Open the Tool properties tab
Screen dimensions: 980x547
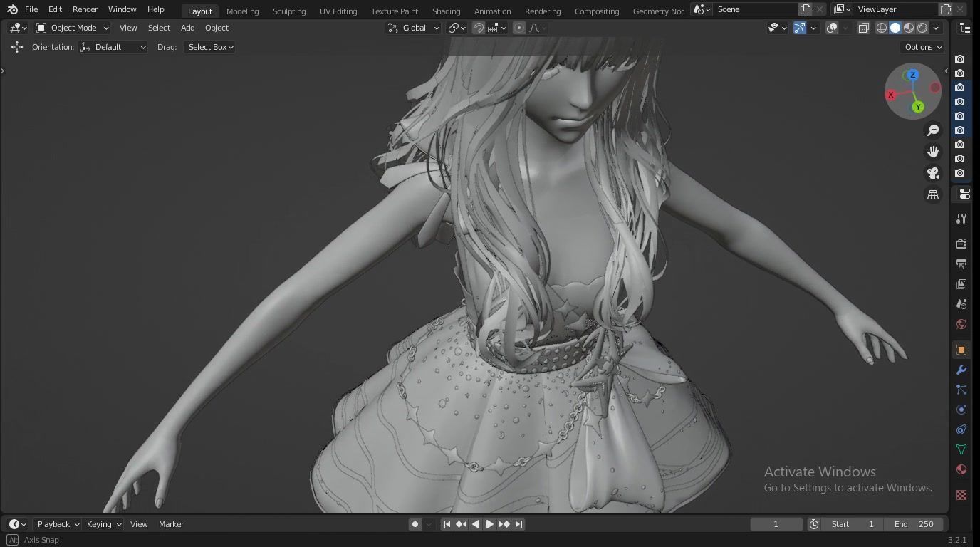click(961, 219)
